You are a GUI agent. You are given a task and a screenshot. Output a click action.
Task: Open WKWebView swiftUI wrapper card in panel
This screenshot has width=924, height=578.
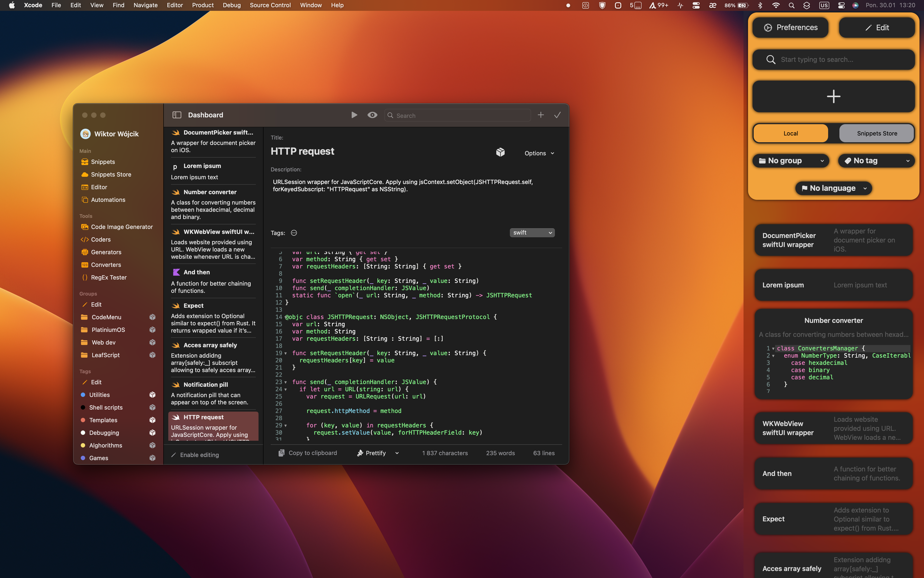click(x=834, y=428)
